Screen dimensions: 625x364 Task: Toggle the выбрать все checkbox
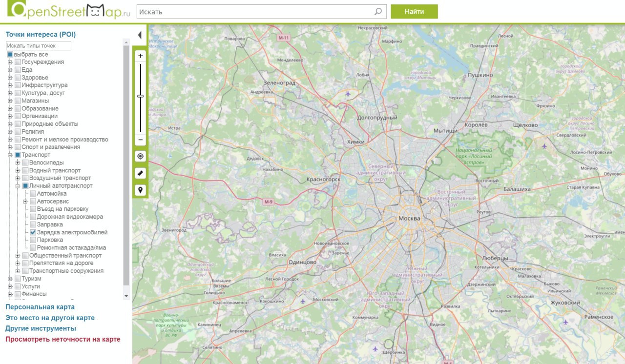(x=10, y=54)
